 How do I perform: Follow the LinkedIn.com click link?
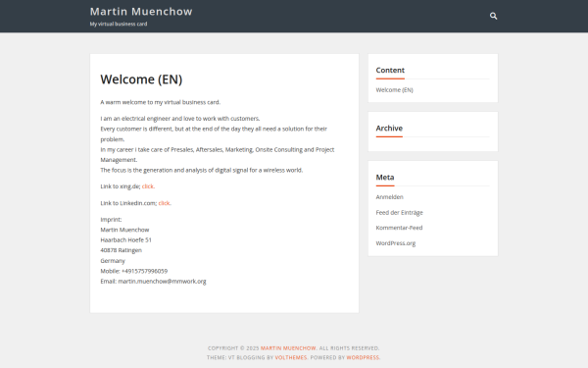pos(164,203)
